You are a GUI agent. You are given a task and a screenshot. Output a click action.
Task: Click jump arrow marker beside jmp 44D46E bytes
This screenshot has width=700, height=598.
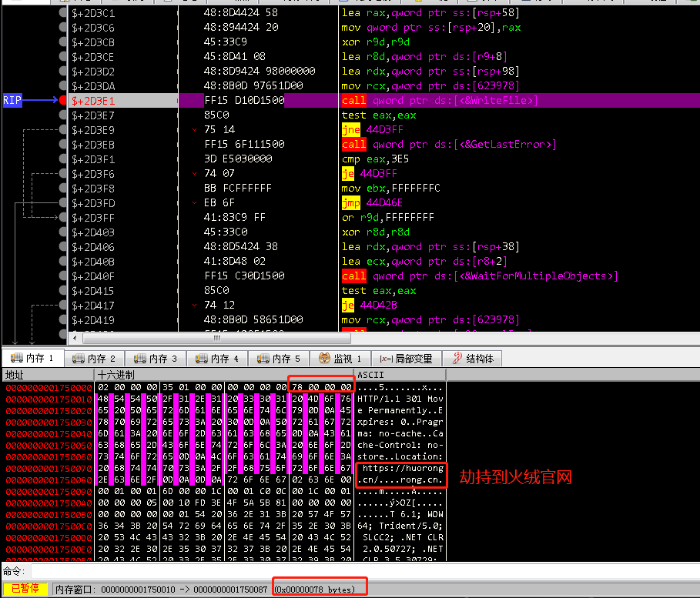click(x=195, y=203)
